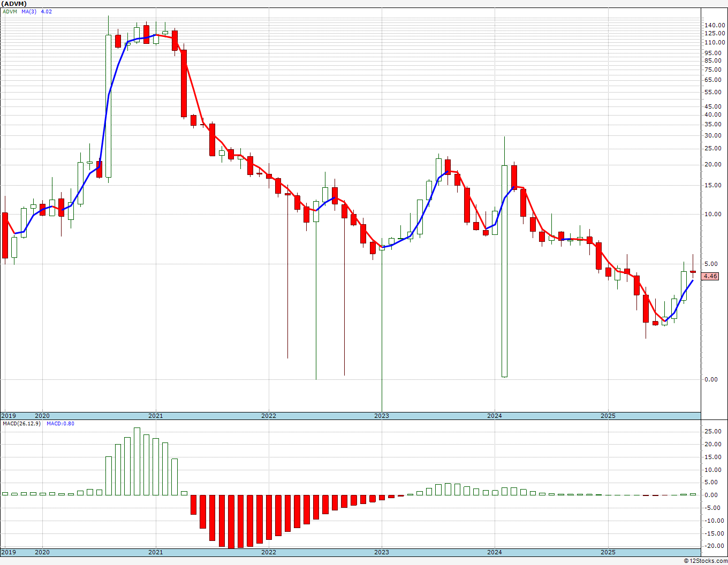Click the MA(3) moving average legend
The image size is (728, 565).
29,11
